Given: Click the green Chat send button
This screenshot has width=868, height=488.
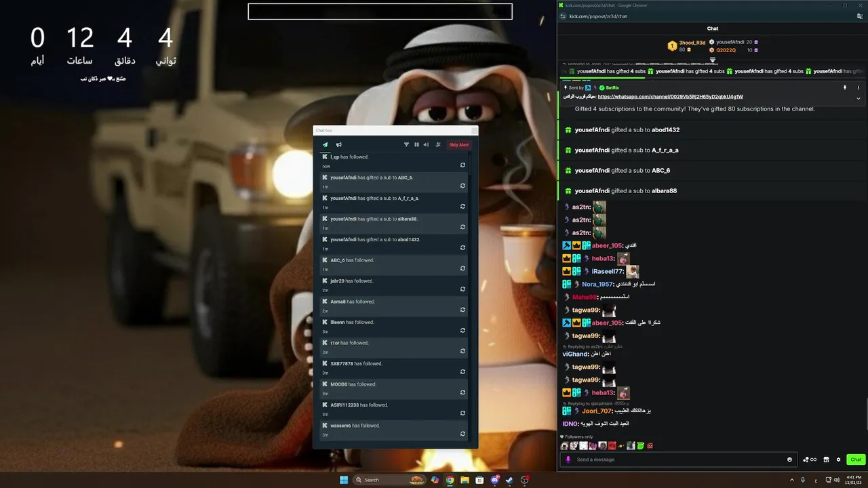Looking at the screenshot, I should (x=856, y=460).
